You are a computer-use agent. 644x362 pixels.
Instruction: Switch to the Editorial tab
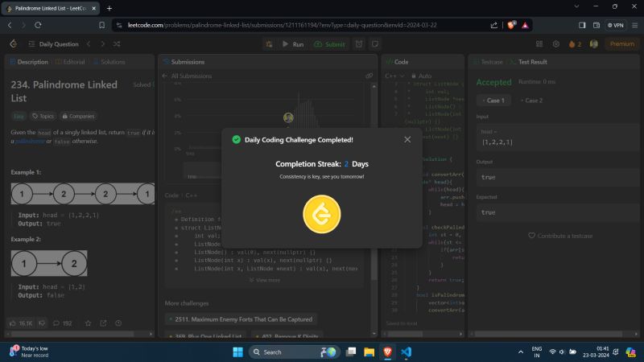pyautogui.click(x=70, y=62)
